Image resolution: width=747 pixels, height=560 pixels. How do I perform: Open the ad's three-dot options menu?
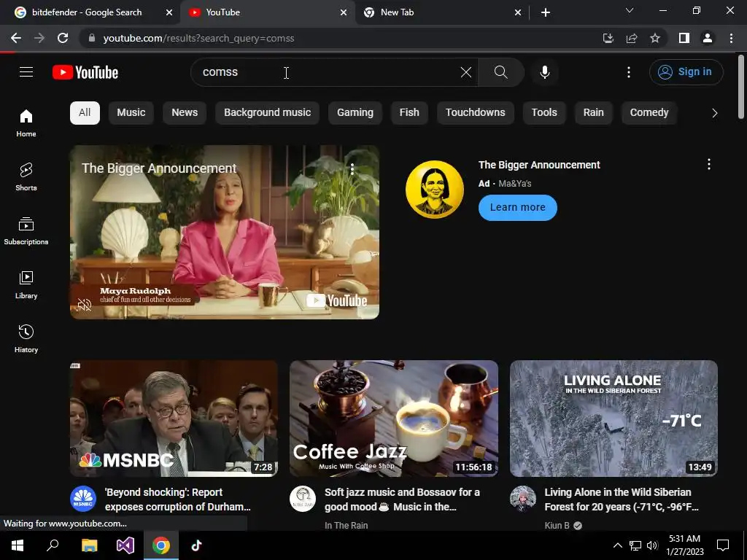[x=709, y=164]
